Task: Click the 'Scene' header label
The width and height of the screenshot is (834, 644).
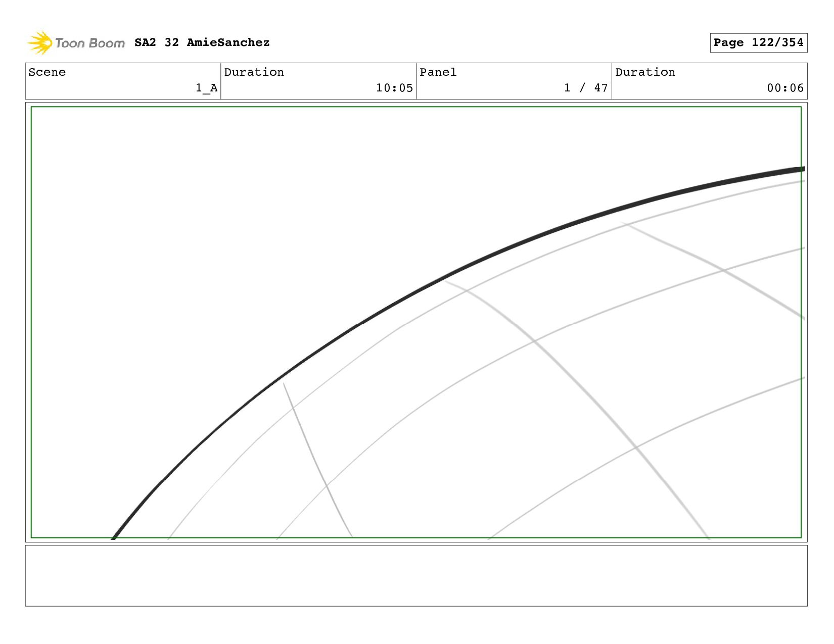Action: pyautogui.click(x=47, y=72)
